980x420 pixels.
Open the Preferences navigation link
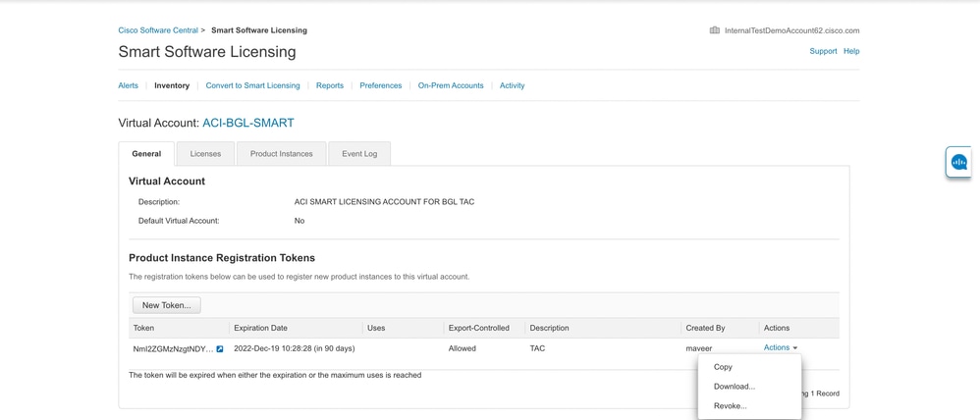[x=380, y=85]
